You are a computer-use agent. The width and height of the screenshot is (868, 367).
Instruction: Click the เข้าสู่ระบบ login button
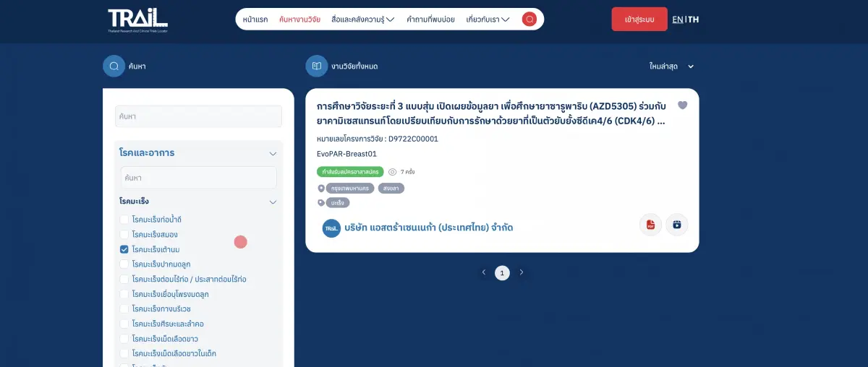click(639, 20)
